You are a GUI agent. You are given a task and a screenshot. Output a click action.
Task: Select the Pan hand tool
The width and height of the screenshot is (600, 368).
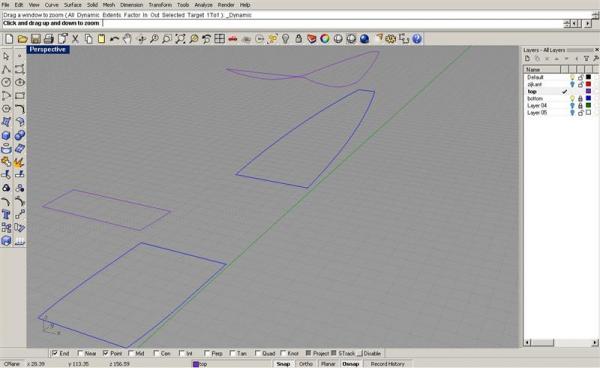point(127,39)
